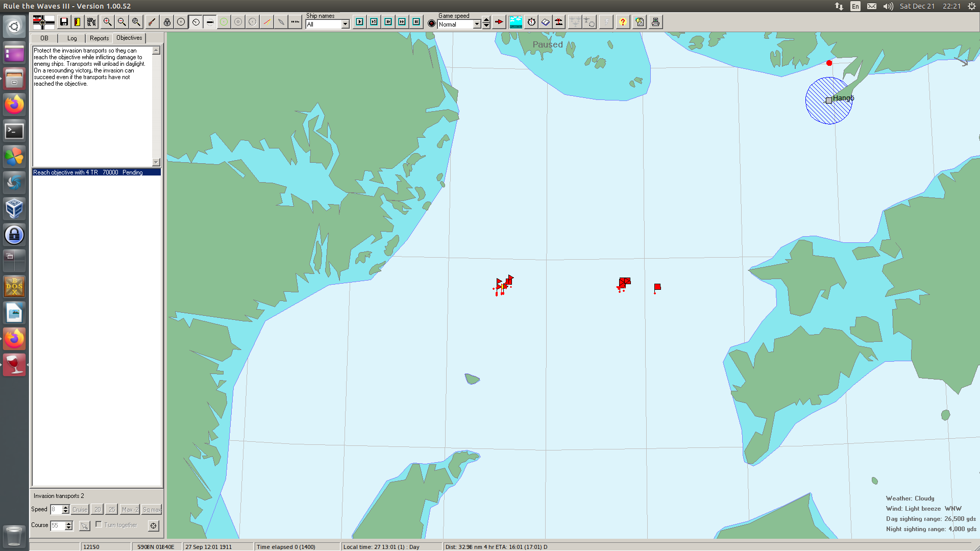980x551 pixels.
Task: Click the Course spinner arrows
Action: 69,525
